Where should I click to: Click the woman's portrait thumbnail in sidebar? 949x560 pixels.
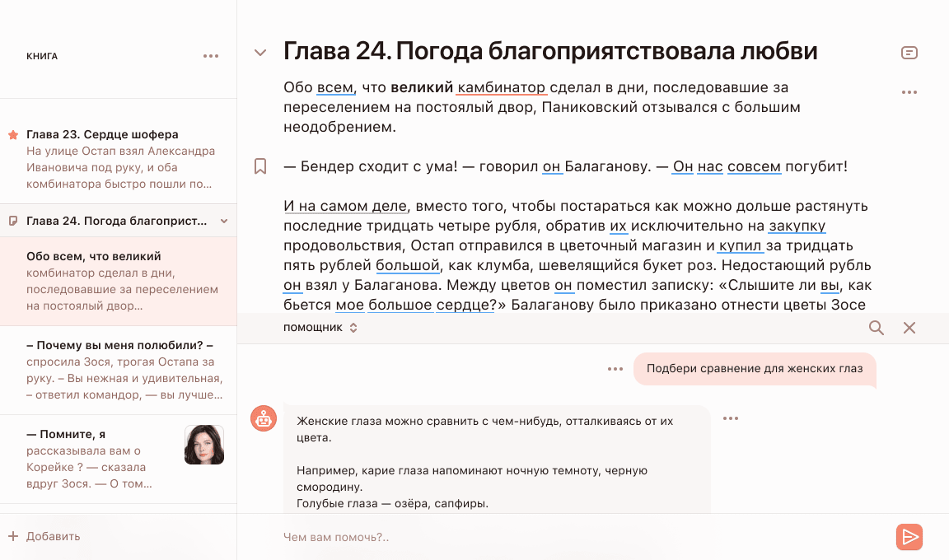[203, 444]
